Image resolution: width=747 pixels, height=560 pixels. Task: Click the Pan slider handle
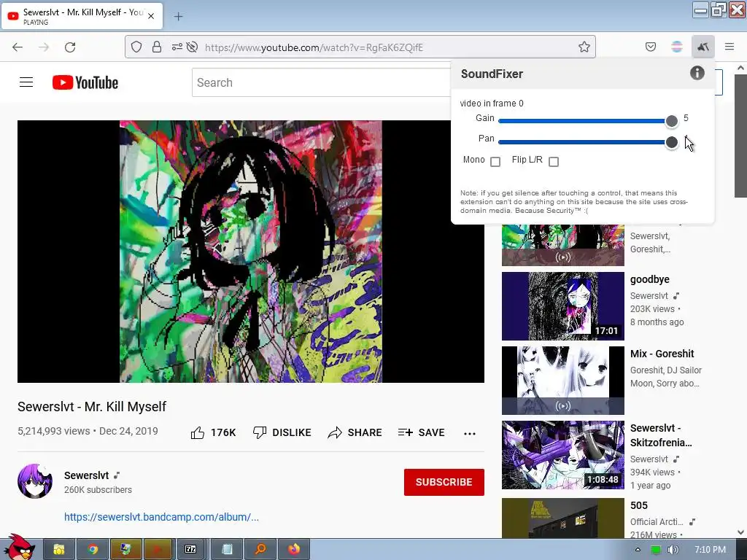tap(672, 142)
